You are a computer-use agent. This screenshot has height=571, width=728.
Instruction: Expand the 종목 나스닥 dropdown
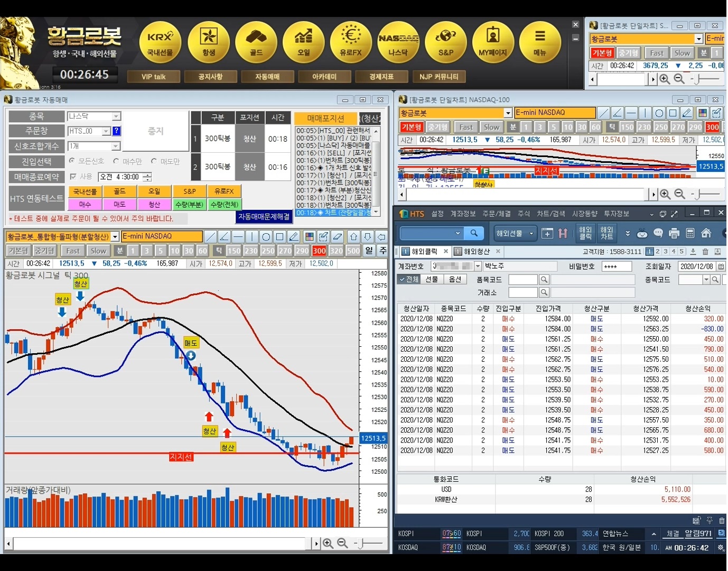[x=116, y=116]
